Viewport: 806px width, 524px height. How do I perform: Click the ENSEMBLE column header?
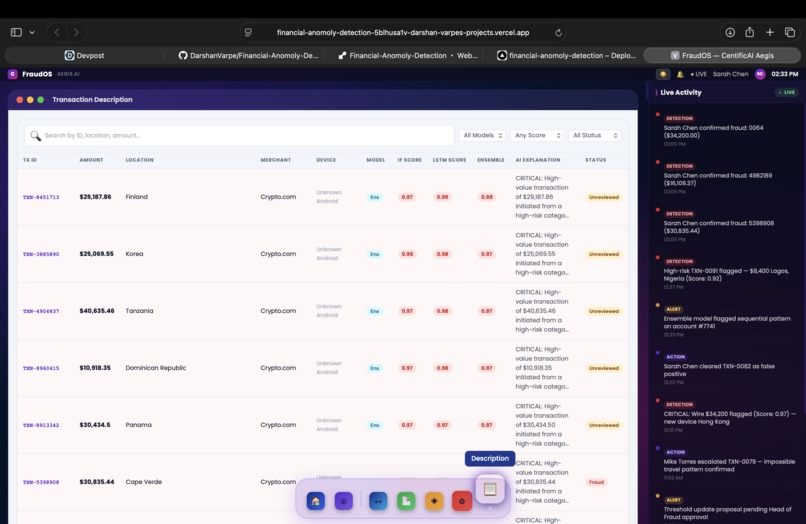pos(490,160)
